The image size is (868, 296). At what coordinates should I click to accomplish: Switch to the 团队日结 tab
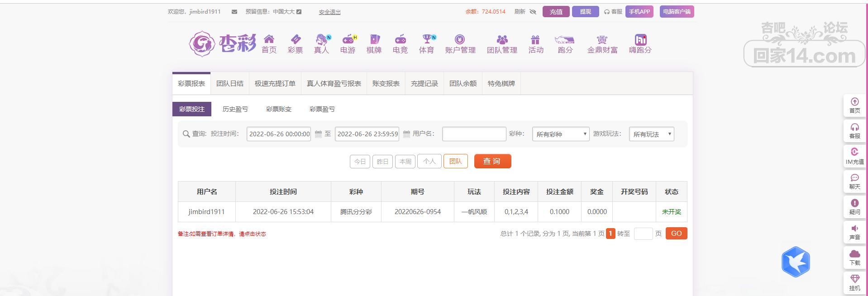(229, 84)
